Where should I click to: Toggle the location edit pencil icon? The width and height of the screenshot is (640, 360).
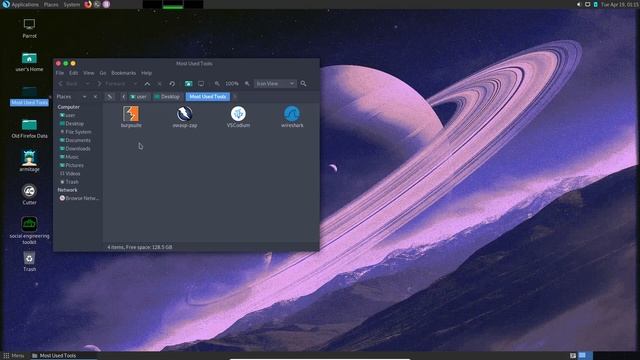[109, 97]
